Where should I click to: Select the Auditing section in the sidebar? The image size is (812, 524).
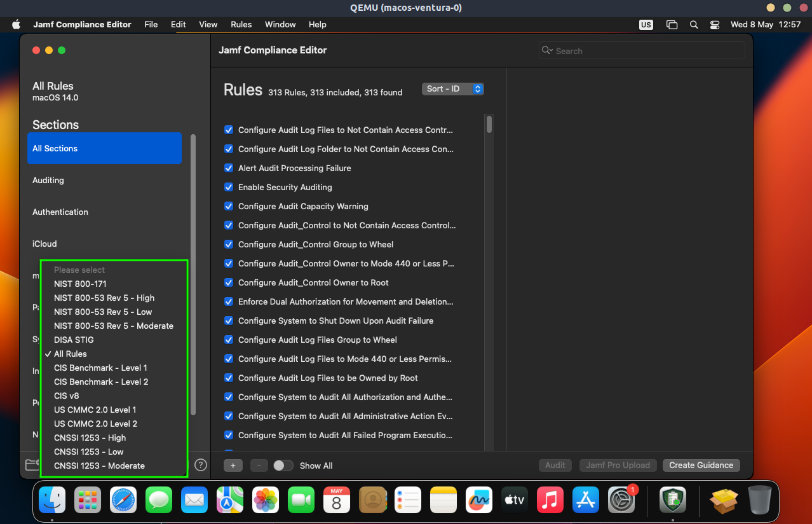pyautogui.click(x=48, y=180)
